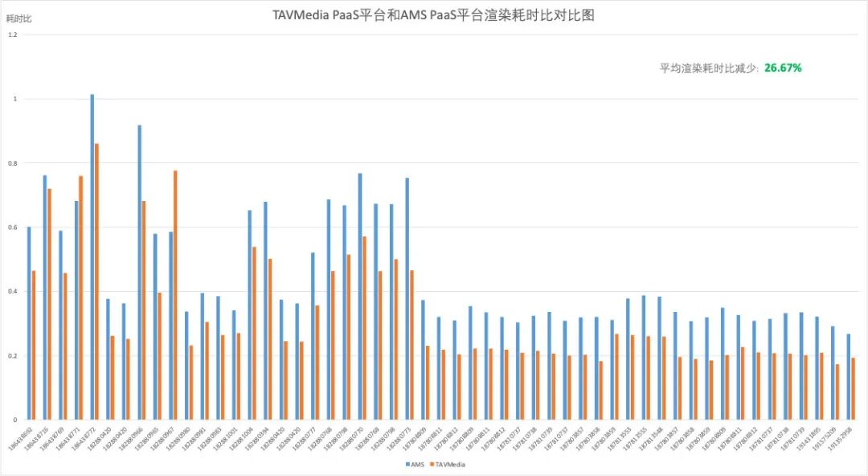Click x-axis label 186438772

pyautogui.click(x=84, y=437)
